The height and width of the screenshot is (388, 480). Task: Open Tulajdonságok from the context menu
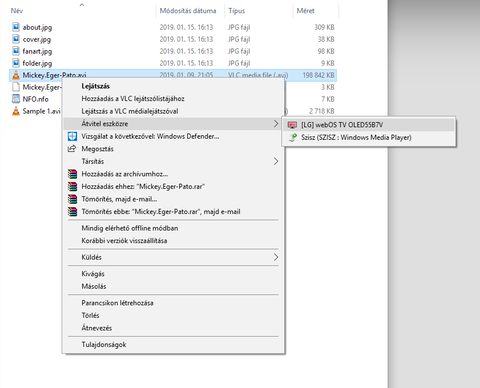tap(173, 345)
